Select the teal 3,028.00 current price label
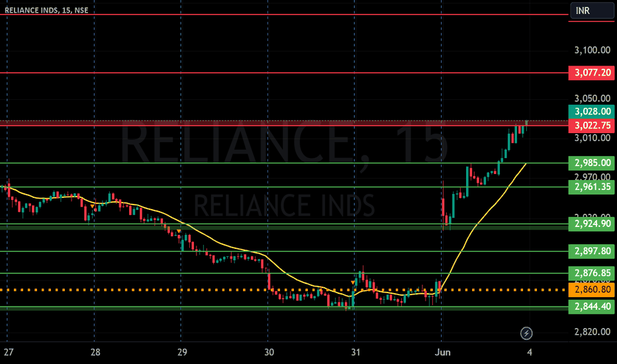This screenshot has width=617, height=364. (x=591, y=111)
